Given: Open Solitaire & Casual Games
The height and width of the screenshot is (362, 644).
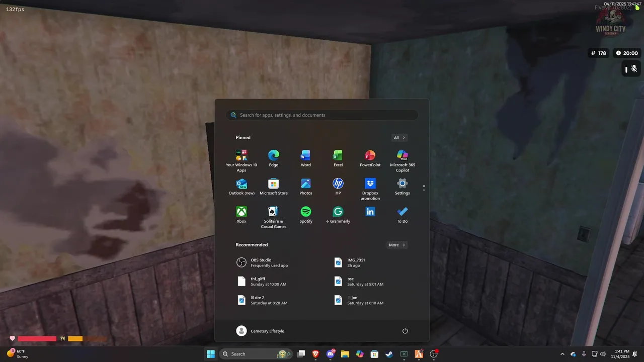Looking at the screenshot, I should pos(274,217).
